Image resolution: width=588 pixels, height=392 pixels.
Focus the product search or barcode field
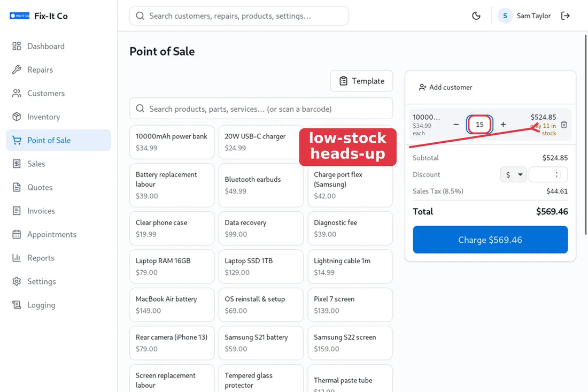coord(261,109)
